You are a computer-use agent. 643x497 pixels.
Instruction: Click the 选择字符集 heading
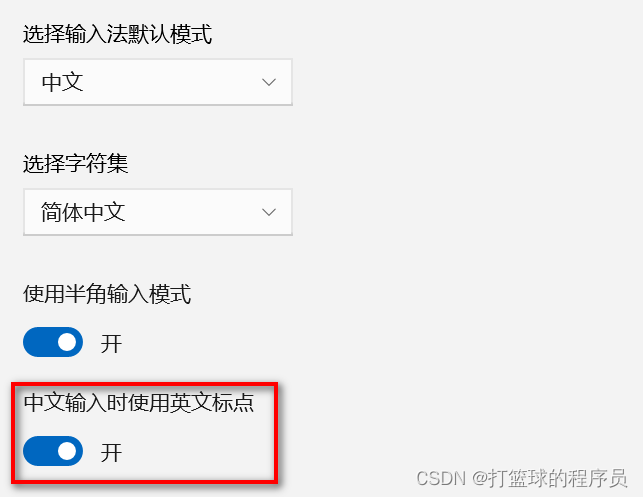click(x=75, y=163)
